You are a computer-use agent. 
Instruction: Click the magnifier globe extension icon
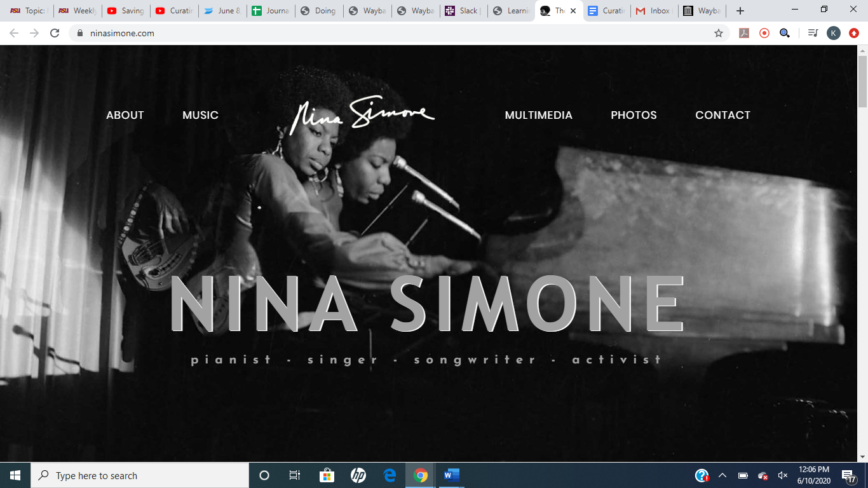click(x=785, y=33)
